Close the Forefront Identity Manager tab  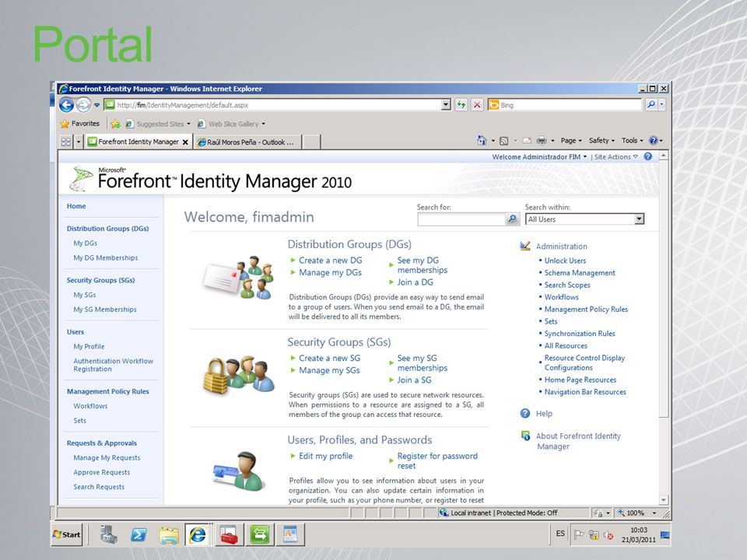click(185, 142)
